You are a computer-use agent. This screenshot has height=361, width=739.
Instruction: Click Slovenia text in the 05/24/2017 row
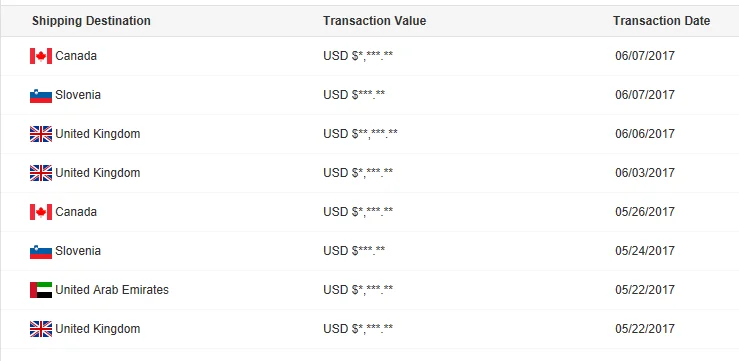pos(78,251)
